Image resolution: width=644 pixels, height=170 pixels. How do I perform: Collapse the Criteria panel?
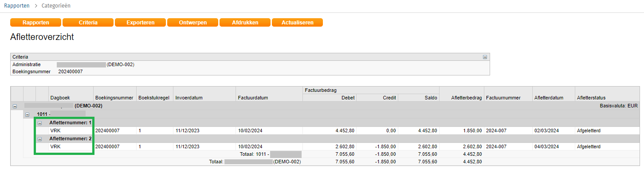click(x=485, y=57)
